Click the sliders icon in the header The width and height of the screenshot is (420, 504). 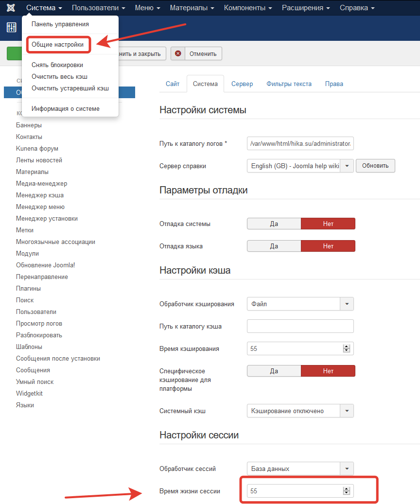click(x=12, y=28)
